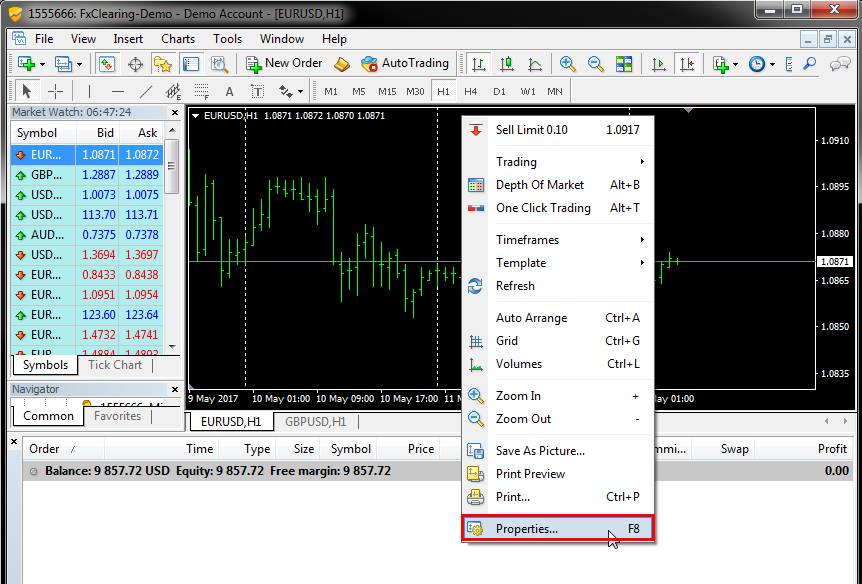
Task: Switch chart to the H4 timeframe
Action: point(471,91)
